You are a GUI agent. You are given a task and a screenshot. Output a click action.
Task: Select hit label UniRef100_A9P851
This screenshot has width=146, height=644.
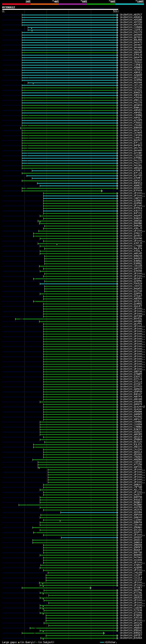(x=131, y=113)
